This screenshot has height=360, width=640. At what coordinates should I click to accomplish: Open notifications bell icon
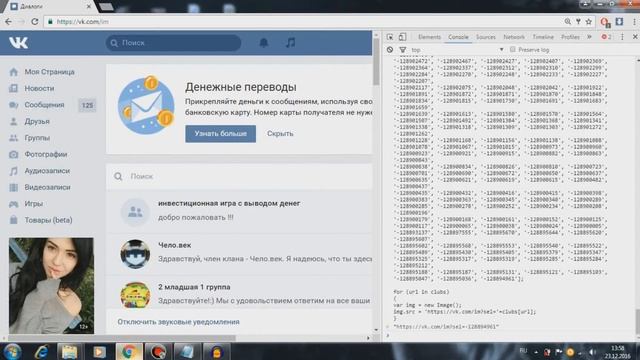pos(264,42)
